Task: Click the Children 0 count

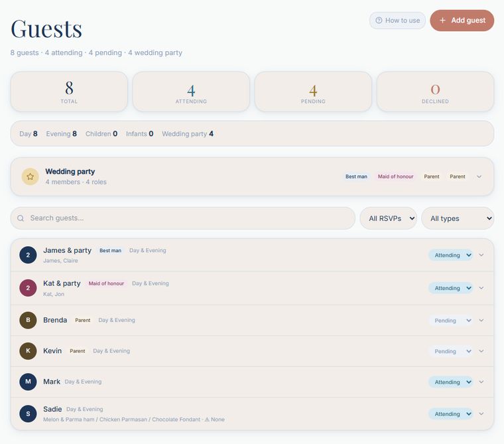Action: [x=101, y=133]
